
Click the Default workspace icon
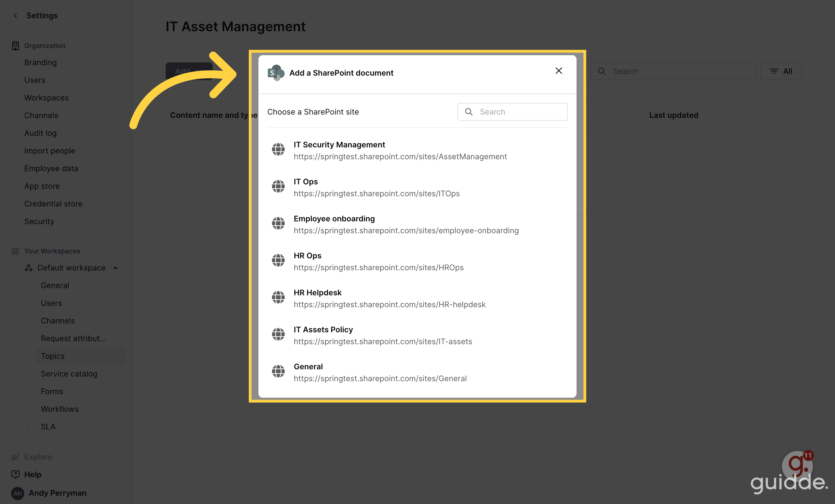pyautogui.click(x=28, y=268)
